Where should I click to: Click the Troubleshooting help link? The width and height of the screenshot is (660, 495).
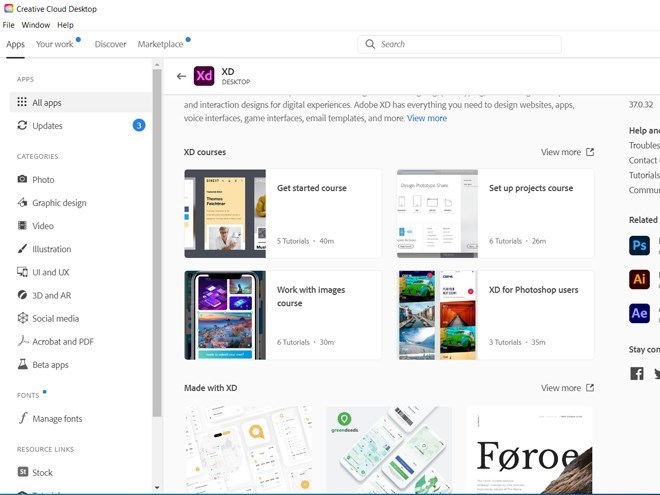(644, 145)
